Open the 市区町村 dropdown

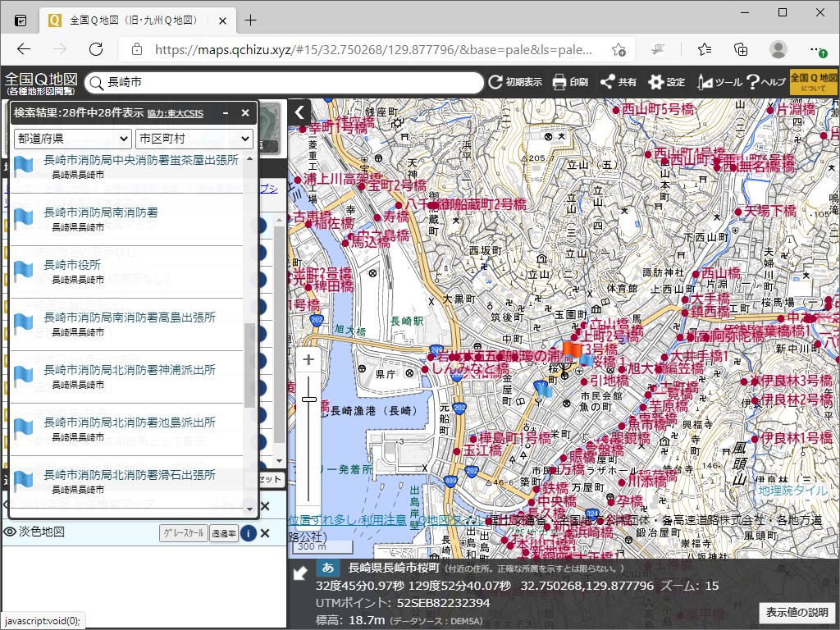[194, 139]
